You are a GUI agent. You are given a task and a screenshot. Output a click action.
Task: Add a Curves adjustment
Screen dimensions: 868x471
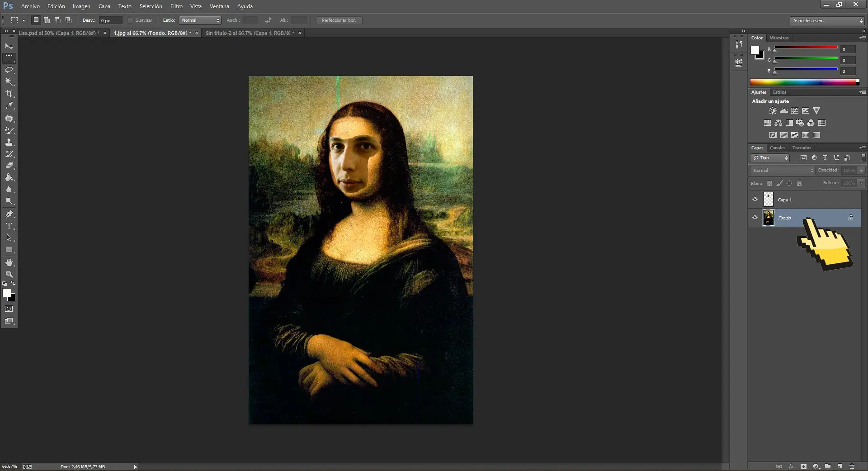point(794,111)
